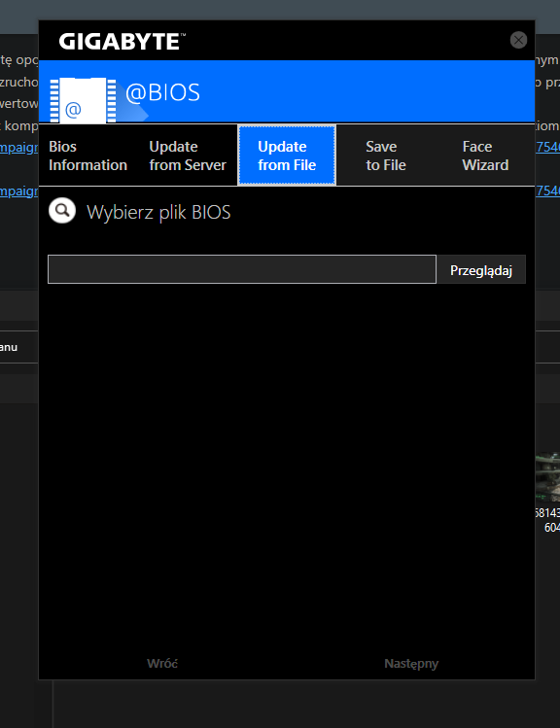This screenshot has height=728, width=560.
Task: Click the @BIOS chip logo icon
Action: coord(83,100)
